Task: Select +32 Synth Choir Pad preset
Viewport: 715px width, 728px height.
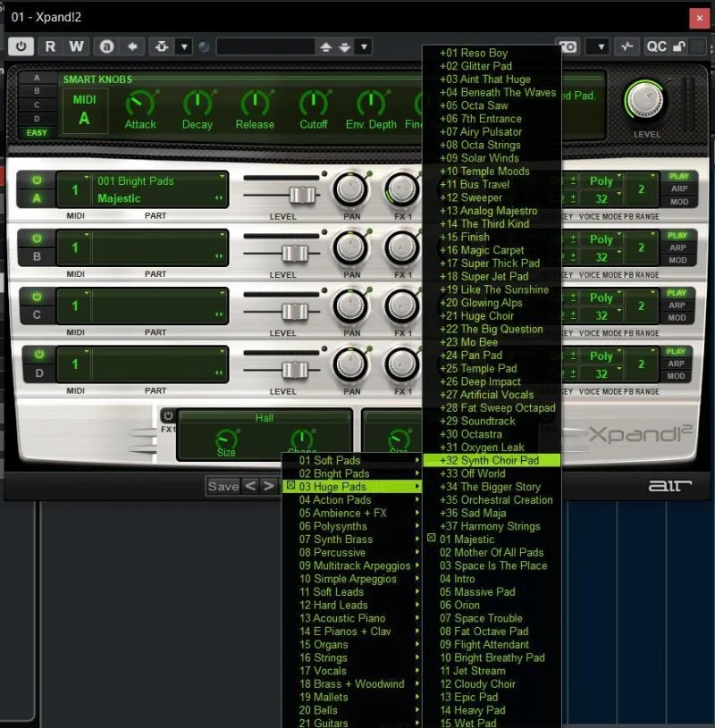Action: tap(492, 460)
